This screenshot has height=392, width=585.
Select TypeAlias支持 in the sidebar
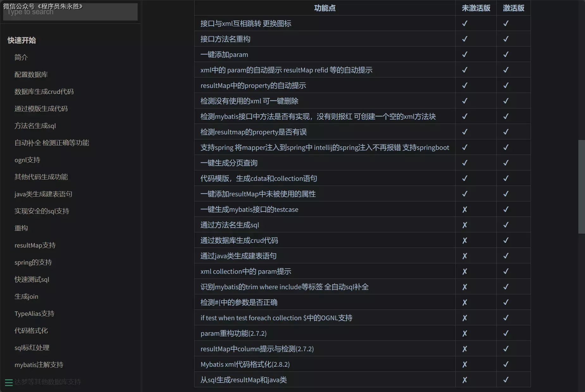34,313
